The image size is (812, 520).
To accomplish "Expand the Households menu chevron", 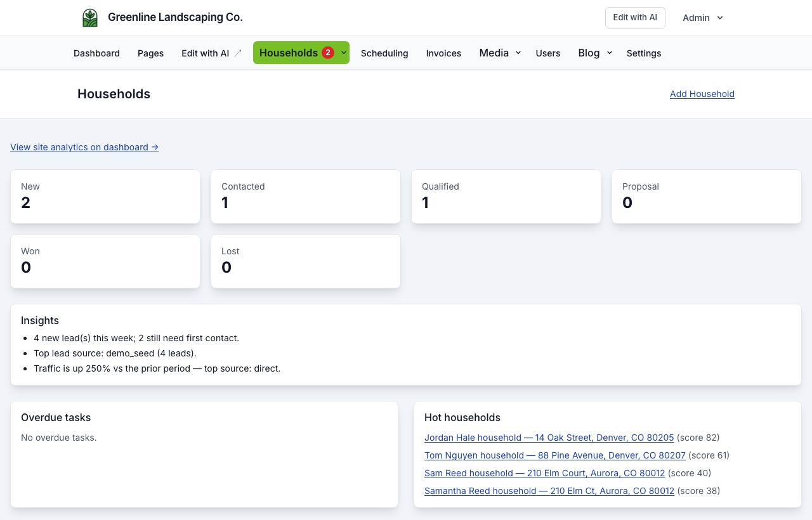I will click(344, 53).
